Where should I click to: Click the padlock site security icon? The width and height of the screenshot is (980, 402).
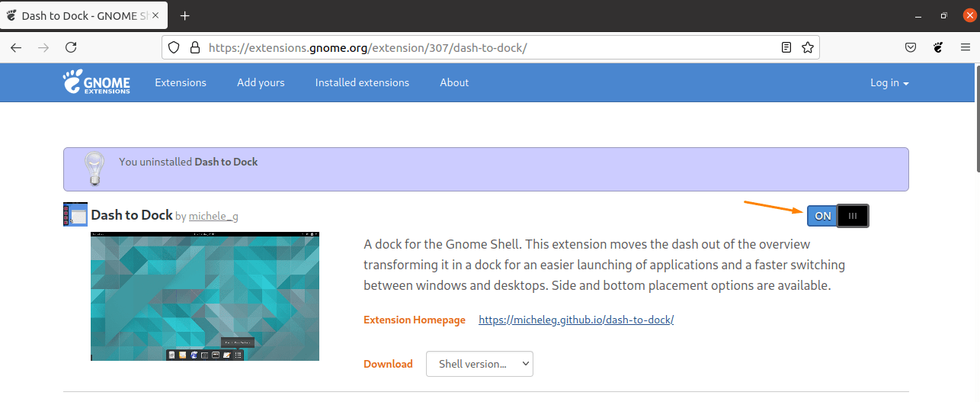tap(194, 47)
